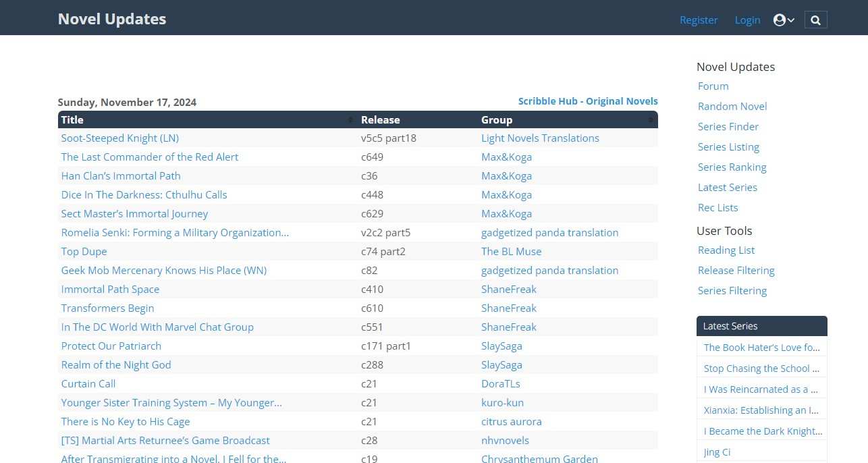This screenshot has width=868, height=463.
Task: Open citrus aurora group link
Action: point(512,422)
